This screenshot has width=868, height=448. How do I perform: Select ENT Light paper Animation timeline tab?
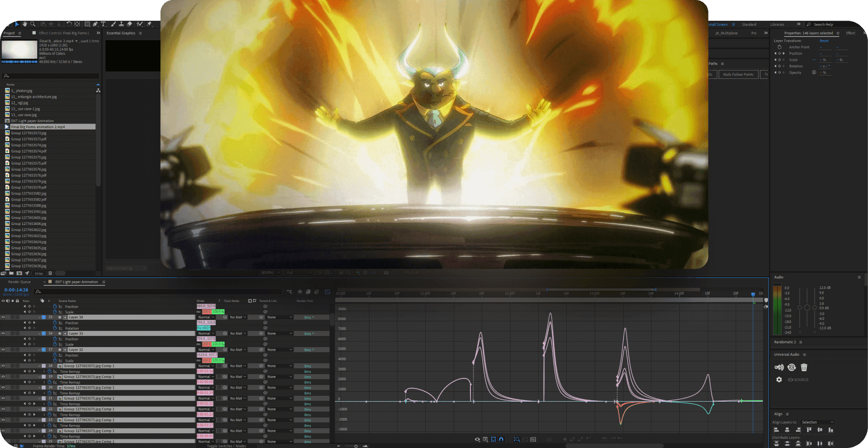[x=77, y=282]
